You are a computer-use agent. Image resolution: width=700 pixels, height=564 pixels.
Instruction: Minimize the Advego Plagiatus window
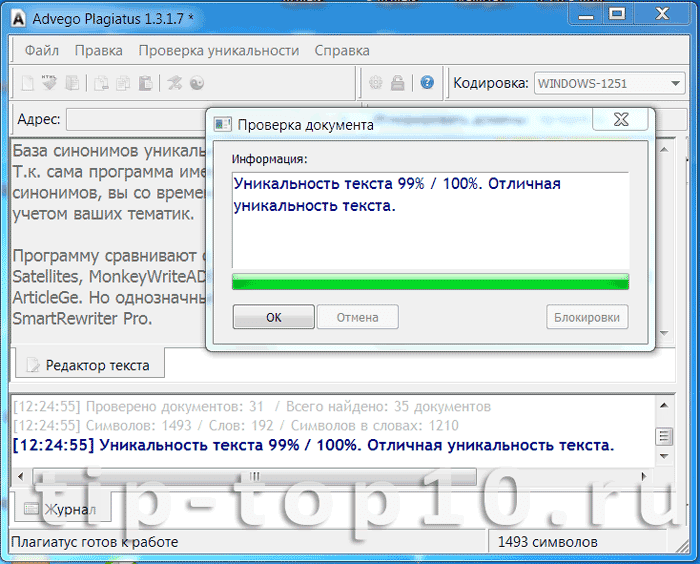point(585,15)
